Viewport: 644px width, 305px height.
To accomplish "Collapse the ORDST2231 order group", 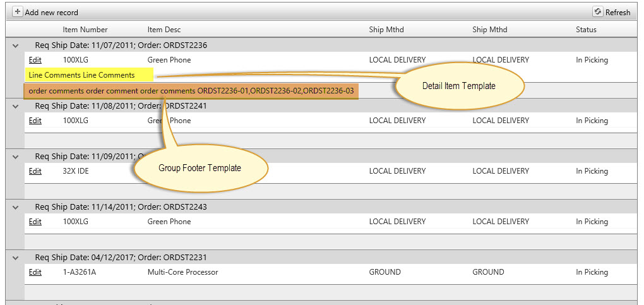I will 16,258.
